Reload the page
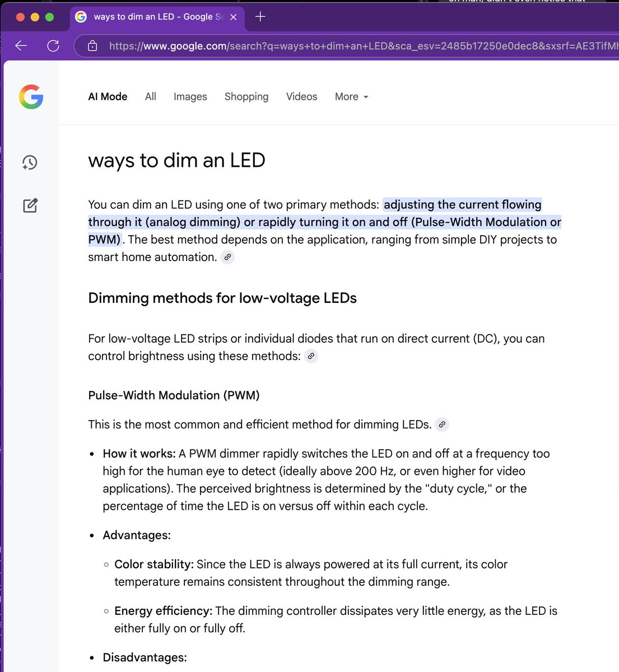 [53, 46]
